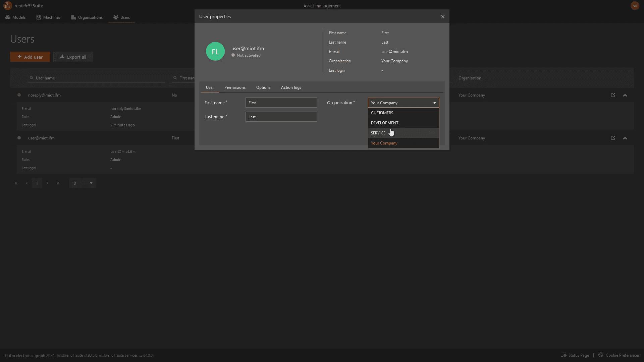Open the page size 10 dropdown
The image size is (644, 362).
(83, 183)
